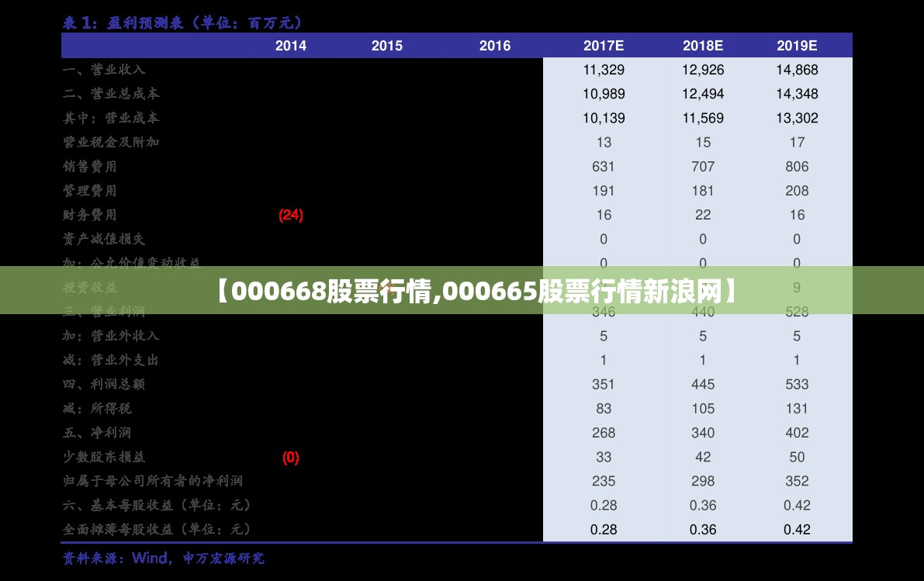The height and width of the screenshot is (581, 924).
Task: Click the total profit value 351
Action: 604,384
